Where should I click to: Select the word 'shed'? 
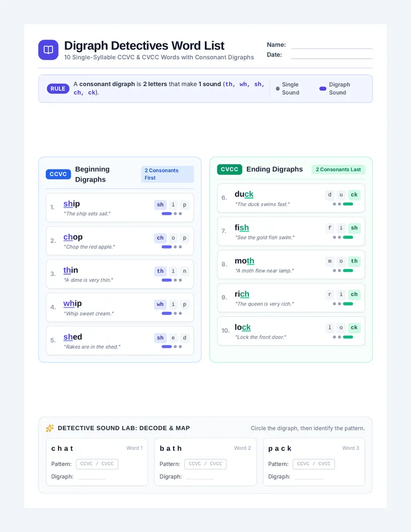[72, 337]
